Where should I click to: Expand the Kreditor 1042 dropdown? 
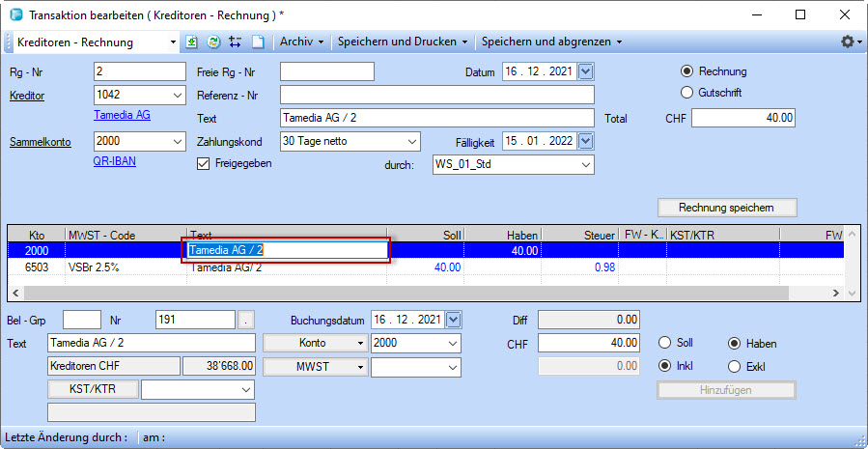point(177,95)
